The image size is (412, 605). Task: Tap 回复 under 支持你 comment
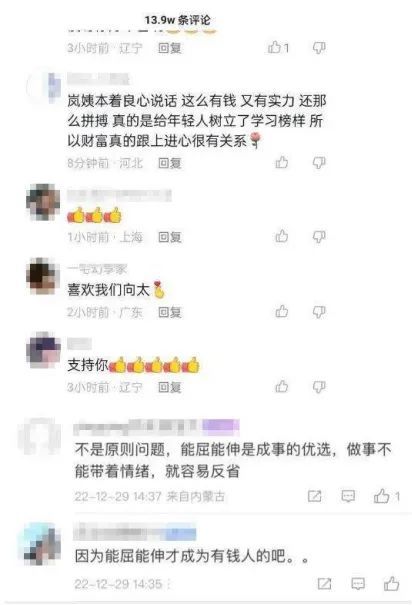pyautogui.click(x=170, y=387)
